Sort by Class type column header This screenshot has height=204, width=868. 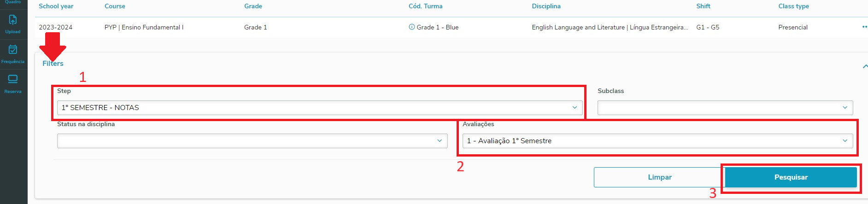click(793, 6)
